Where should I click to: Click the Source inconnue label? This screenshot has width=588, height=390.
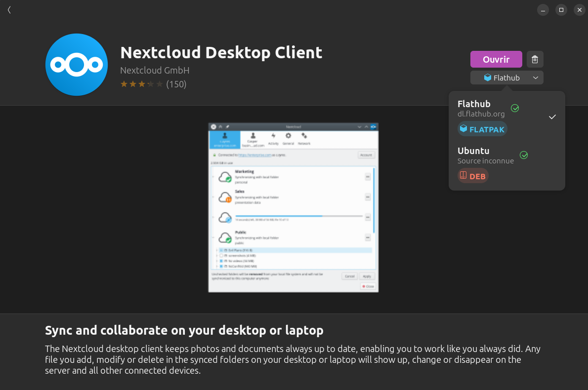pos(485,161)
